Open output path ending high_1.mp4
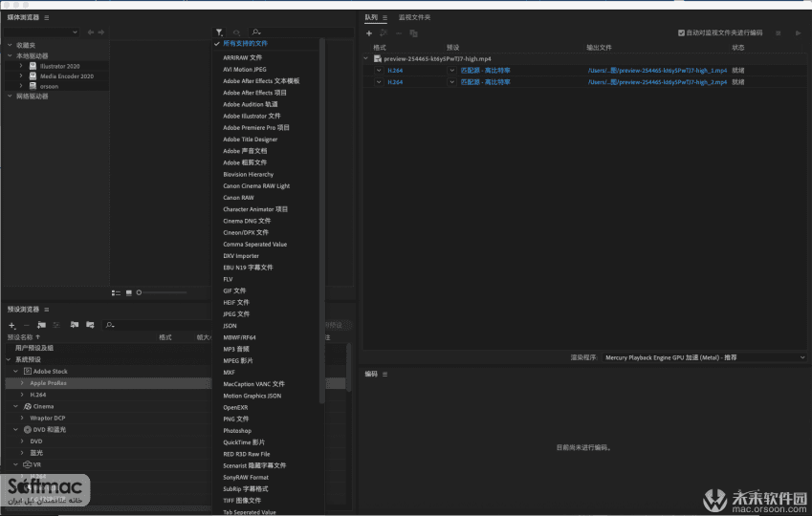This screenshot has width=812, height=516. click(657, 71)
